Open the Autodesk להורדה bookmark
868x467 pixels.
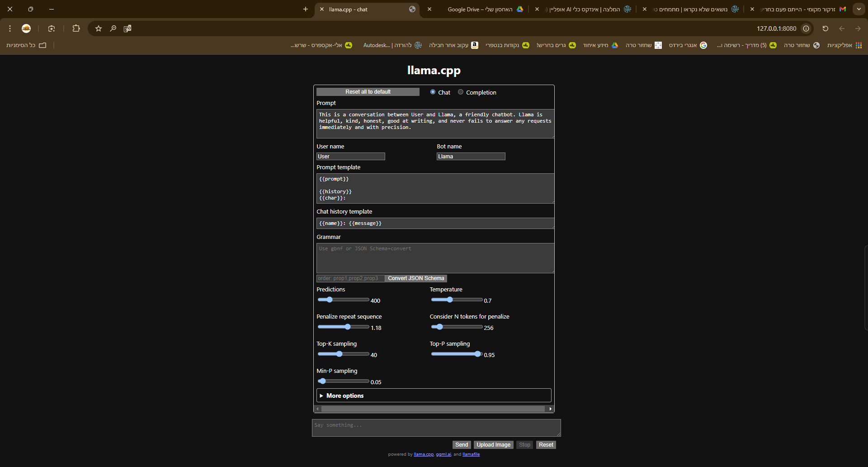[392, 45]
